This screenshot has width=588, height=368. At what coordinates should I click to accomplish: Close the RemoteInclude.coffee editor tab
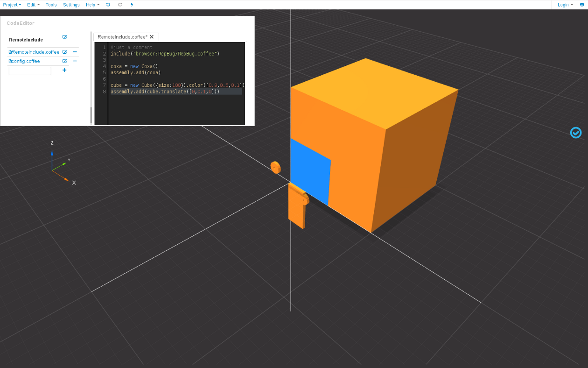click(x=152, y=37)
